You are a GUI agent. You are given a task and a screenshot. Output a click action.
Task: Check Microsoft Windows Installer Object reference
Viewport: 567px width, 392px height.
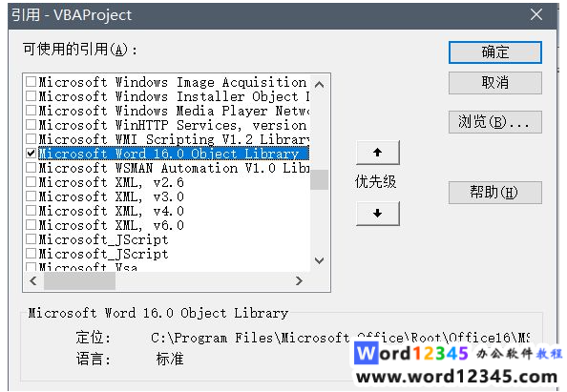31,96
